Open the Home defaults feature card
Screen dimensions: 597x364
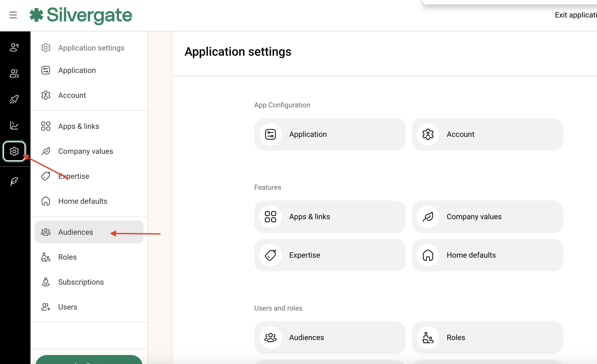(487, 255)
